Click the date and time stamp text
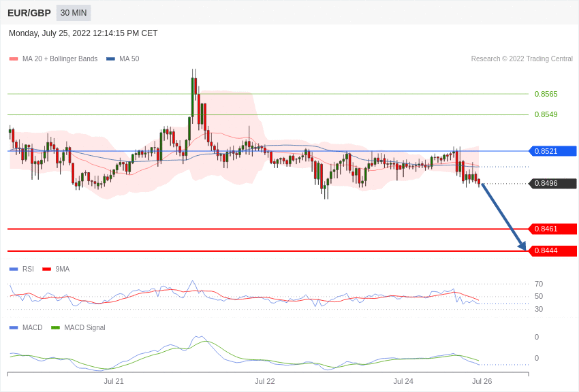579x392 pixels. (x=83, y=33)
